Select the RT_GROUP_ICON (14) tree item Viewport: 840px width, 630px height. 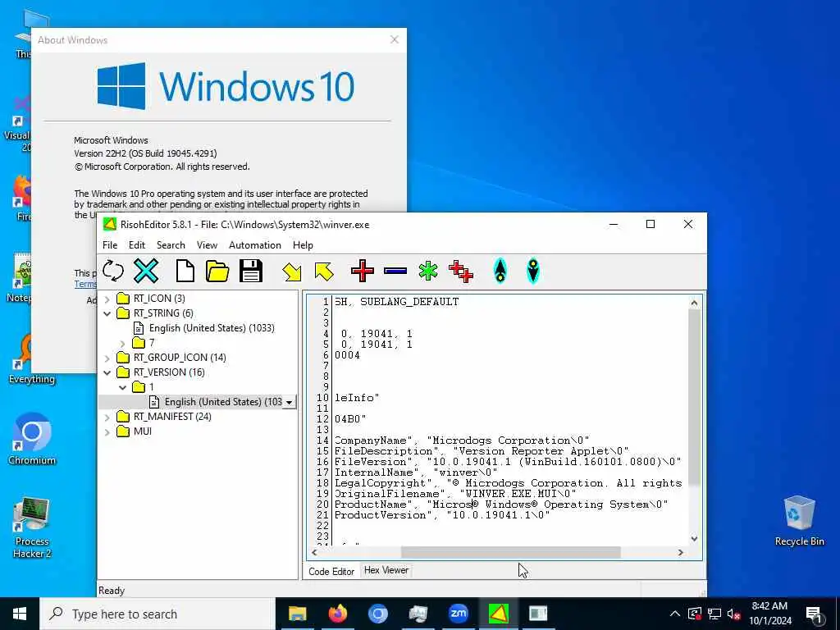pyautogui.click(x=180, y=358)
